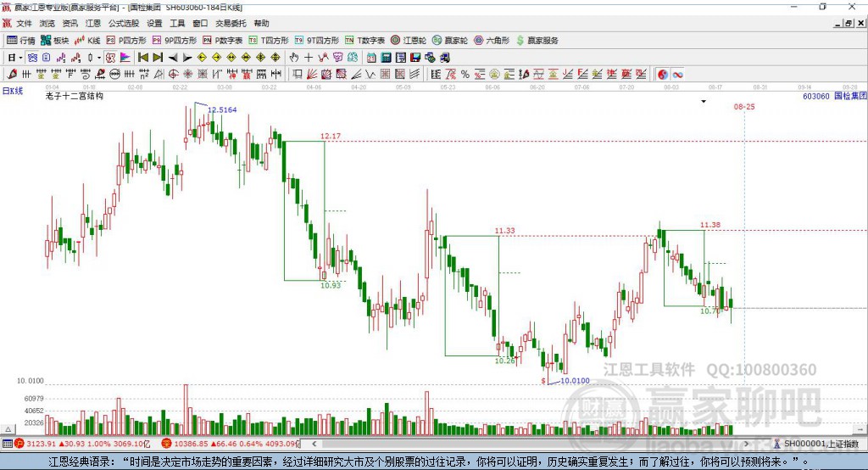
Task: Open the T四方形 time square
Action: pyautogui.click(x=269, y=41)
